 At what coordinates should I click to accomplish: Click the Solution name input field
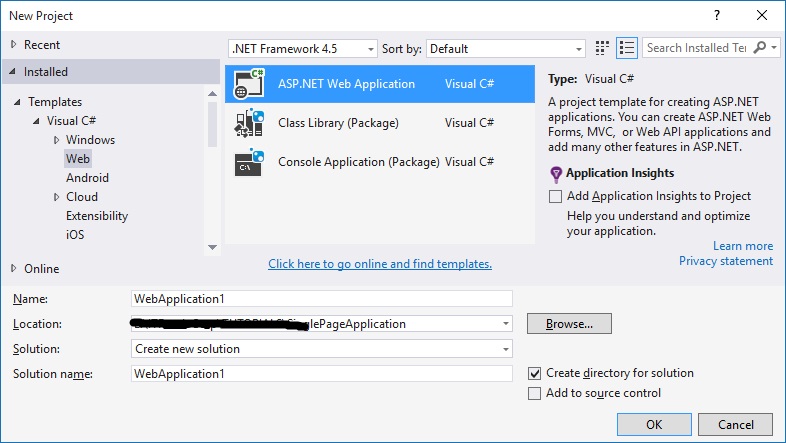[321, 374]
